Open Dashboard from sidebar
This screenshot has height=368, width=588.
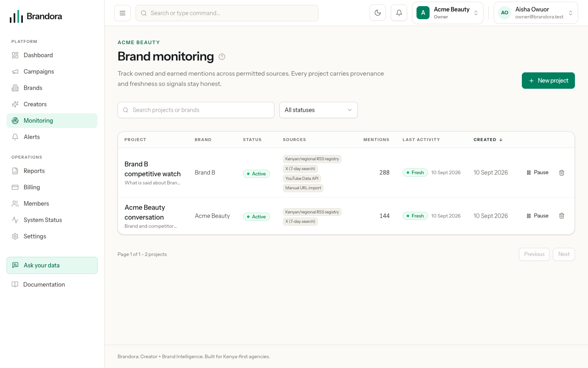click(52, 55)
